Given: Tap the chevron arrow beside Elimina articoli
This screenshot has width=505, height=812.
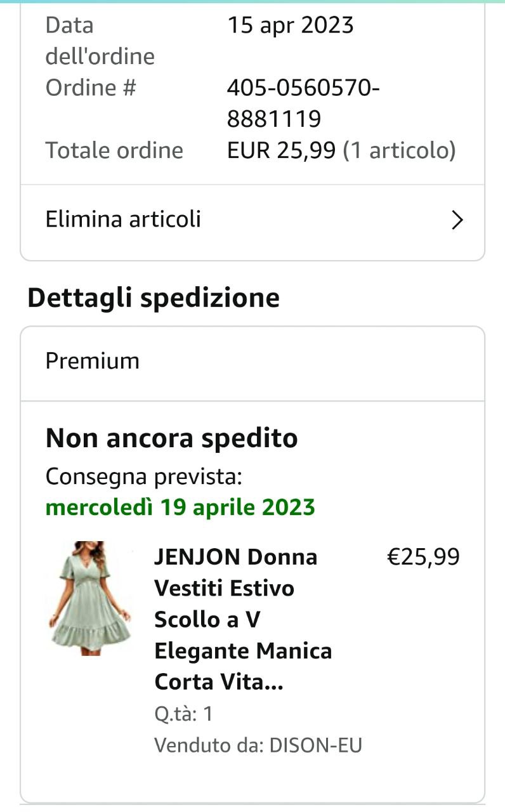Looking at the screenshot, I should [457, 220].
